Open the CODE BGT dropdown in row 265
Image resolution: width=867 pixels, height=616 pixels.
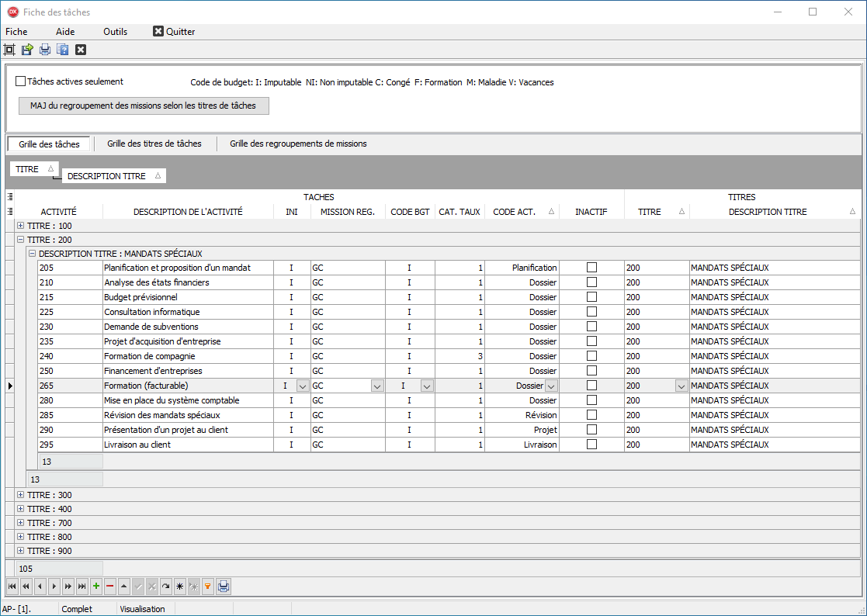[427, 386]
